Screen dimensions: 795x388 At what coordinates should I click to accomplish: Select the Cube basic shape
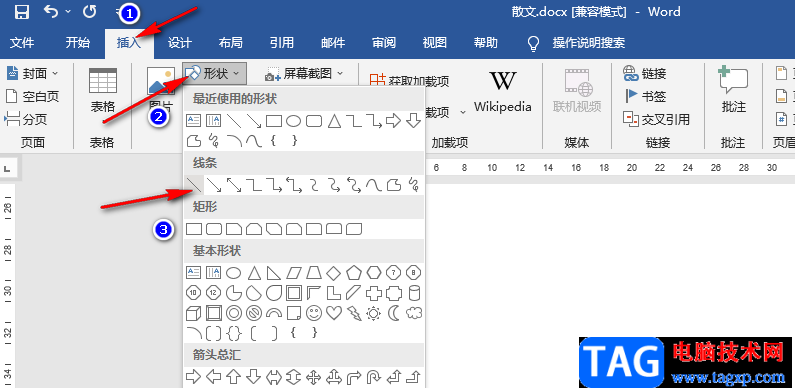click(x=194, y=313)
